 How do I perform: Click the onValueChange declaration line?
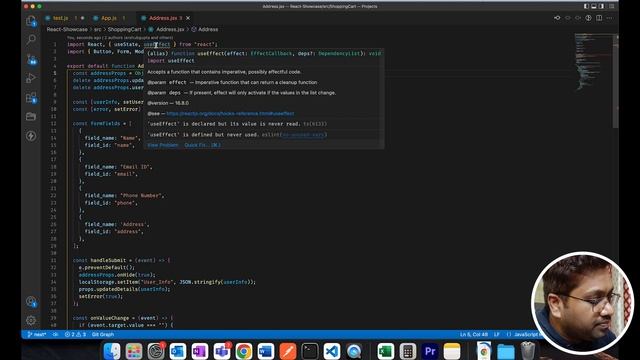[x=123, y=318]
